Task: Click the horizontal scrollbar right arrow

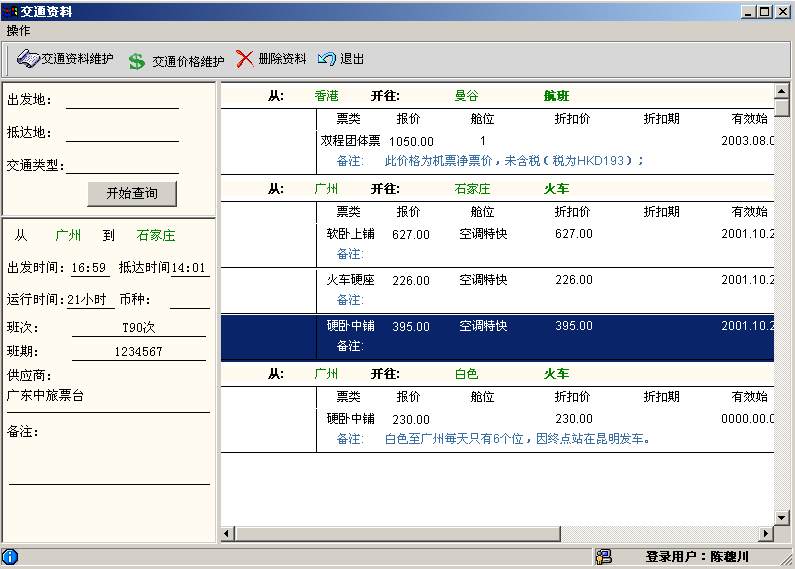Action: 766,534
